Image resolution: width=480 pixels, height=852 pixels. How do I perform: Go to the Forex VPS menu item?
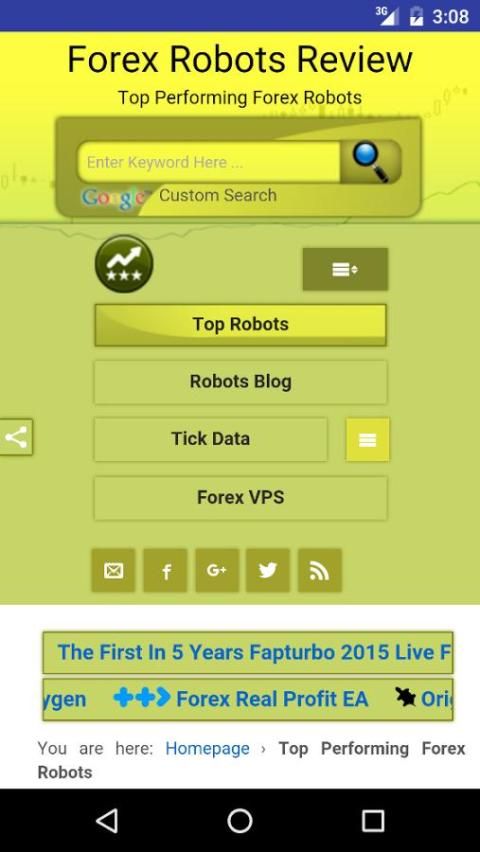tap(241, 498)
